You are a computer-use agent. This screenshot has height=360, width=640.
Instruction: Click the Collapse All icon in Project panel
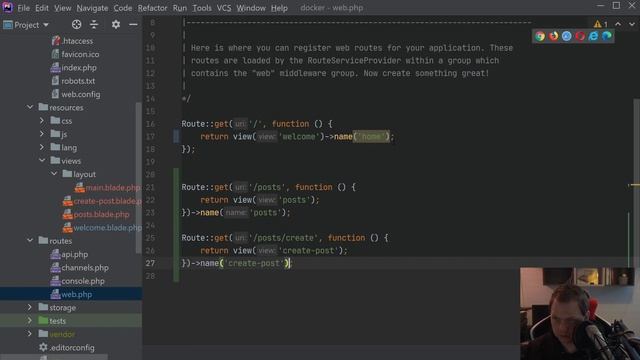point(94,24)
